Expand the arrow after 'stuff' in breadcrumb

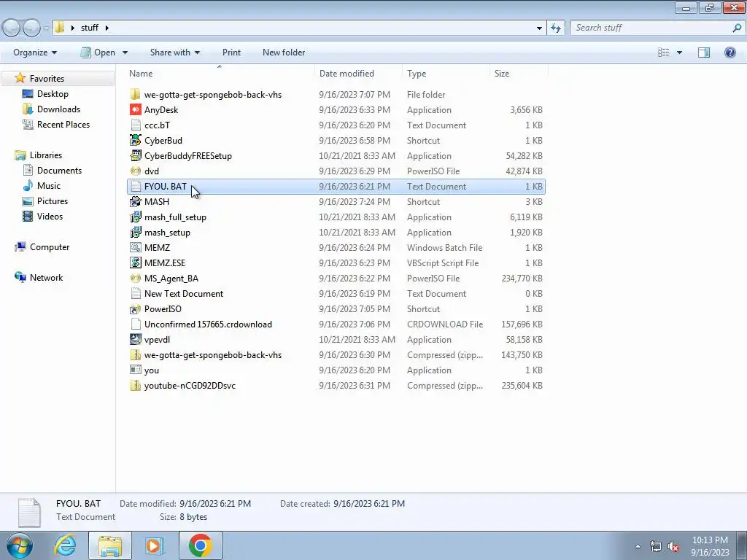click(x=107, y=28)
